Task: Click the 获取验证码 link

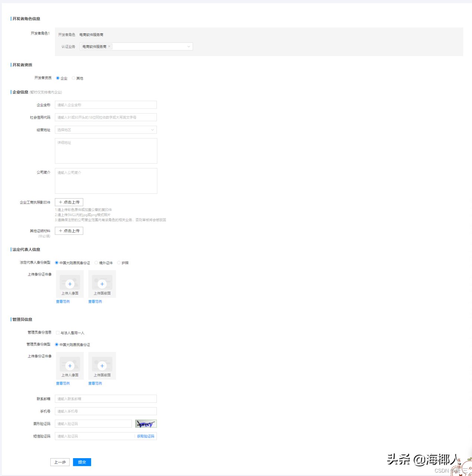Action: 146,436
